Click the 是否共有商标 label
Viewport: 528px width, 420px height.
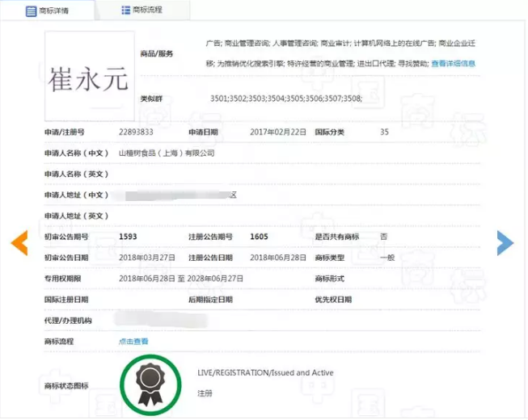coord(336,237)
